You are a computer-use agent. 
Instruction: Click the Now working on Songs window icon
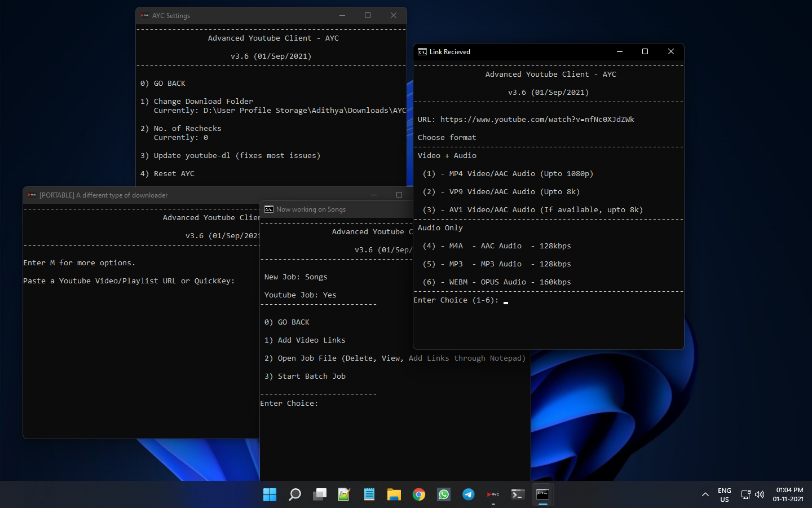pyautogui.click(x=269, y=209)
